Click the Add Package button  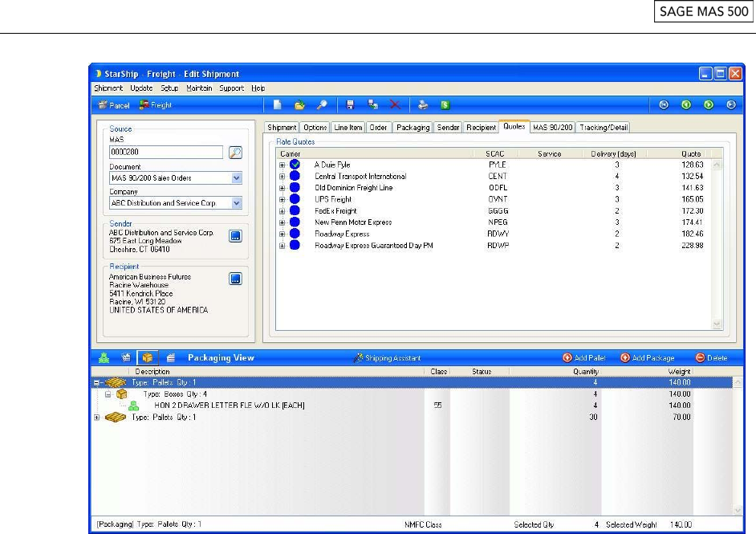pos(647,358)
